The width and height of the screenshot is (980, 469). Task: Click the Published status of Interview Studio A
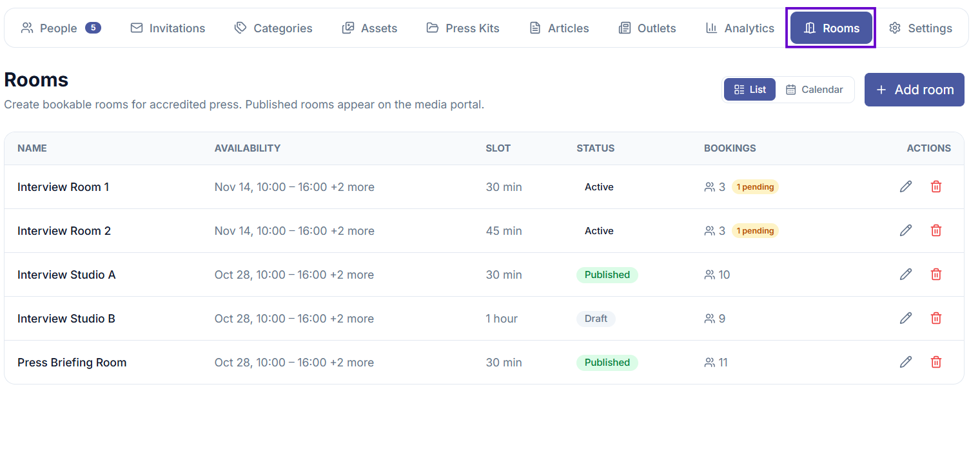pos(607,275)
